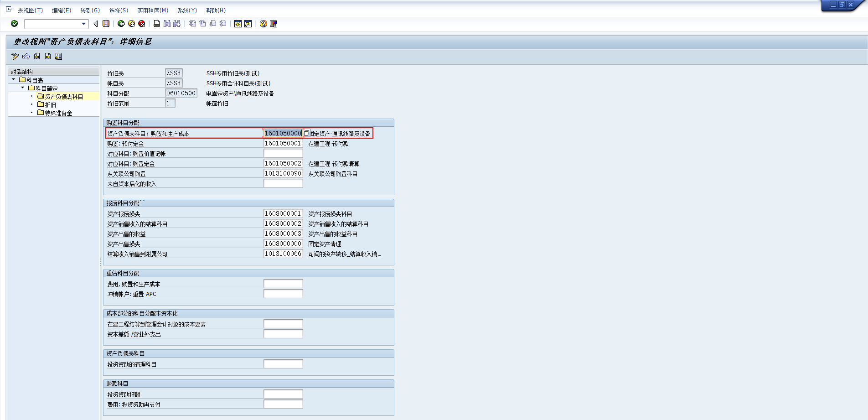Click the Next Page icon
The height and width of the screenshot is (420, 868).
tap(213, 24)
